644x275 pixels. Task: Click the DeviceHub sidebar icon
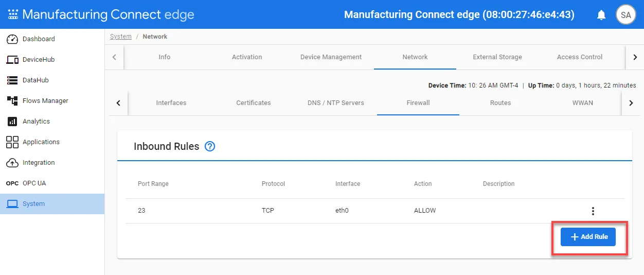click(x=12, y=60)
